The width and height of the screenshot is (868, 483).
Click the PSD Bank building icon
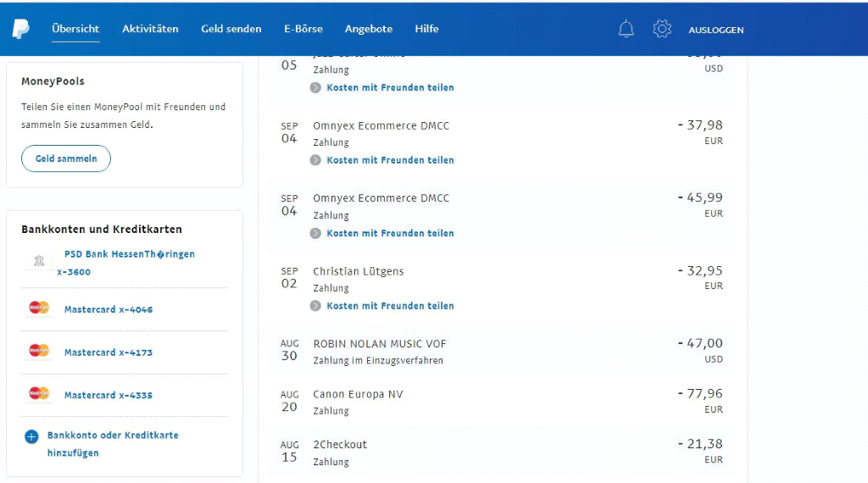[x=39, y=261]
